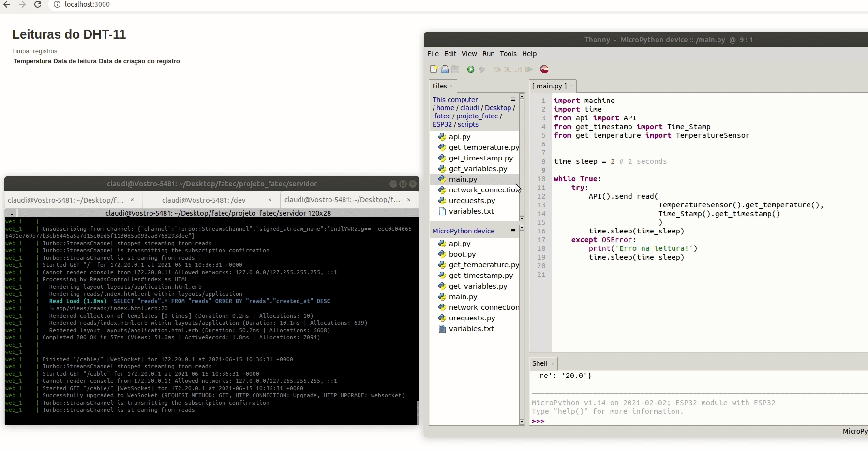Run current script with green play button
Image resolution: width=868 pixels, height=450 pixels.
(470, 69)
